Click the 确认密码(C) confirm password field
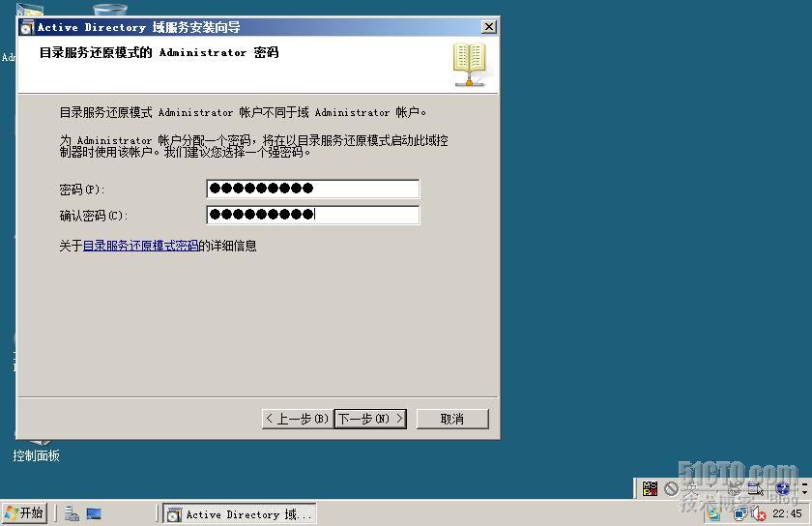 [313, 215]
